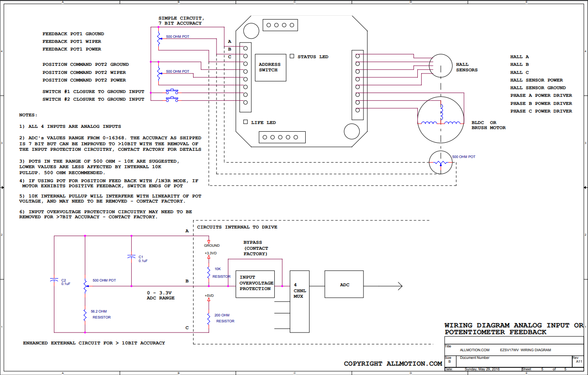Click HALL SENSOR GROUND label
The height and width of the screenshot is (375, 588).
point(538,87)
